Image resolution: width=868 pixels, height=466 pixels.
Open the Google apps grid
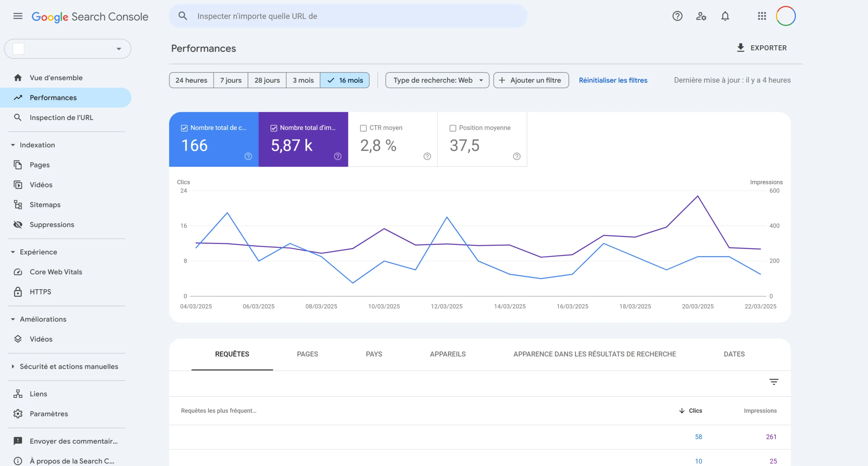tap(762, 16)
